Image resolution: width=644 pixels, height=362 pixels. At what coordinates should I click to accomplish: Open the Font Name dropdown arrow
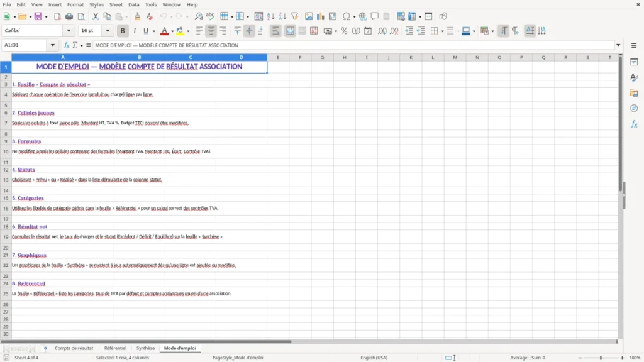point(69,30)
